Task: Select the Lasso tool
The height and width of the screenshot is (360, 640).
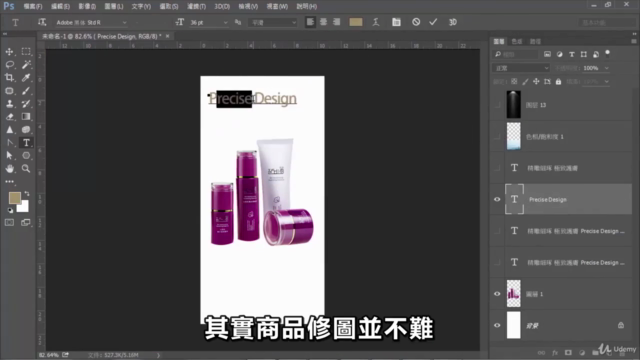Action: (x=9, y=64)
